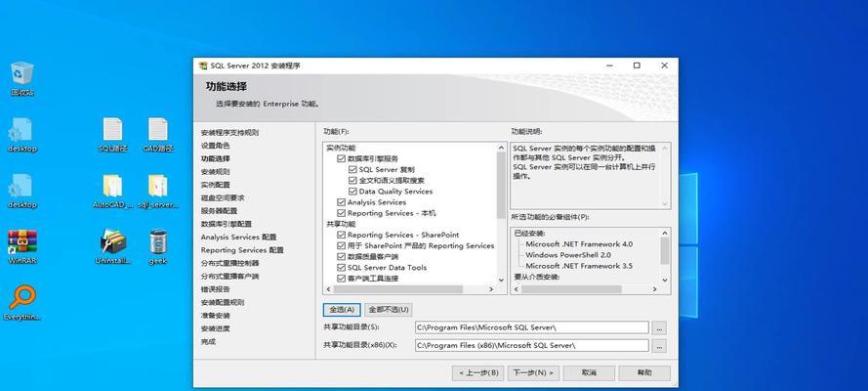Click the 取消 button
The height and width of the screenshot is (391, 868).
pyautogui.click(x=589, y=372)
